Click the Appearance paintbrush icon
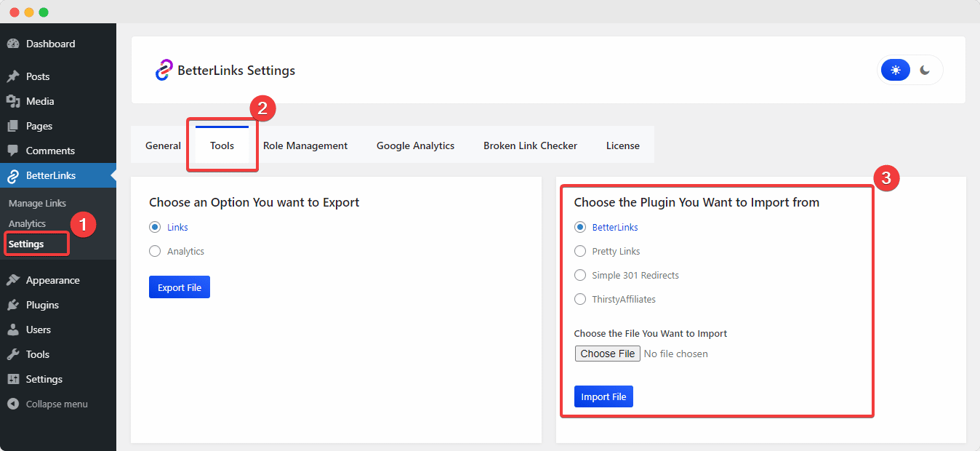Screen dimensions: 980x451 [x=12, y=280]
